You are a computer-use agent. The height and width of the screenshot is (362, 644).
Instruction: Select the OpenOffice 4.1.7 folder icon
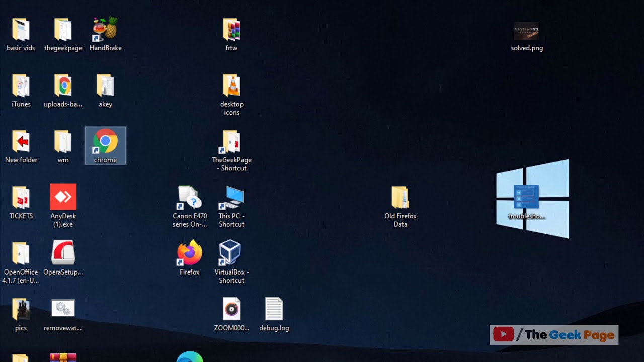(21, 253)
